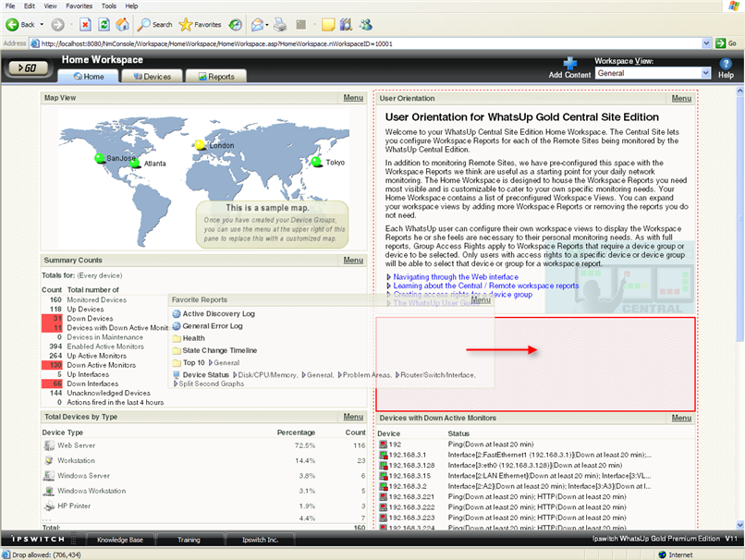This screenshot has width=745, height=560.
Task: Open Navigating through the Web interface link
Action: 456,276
